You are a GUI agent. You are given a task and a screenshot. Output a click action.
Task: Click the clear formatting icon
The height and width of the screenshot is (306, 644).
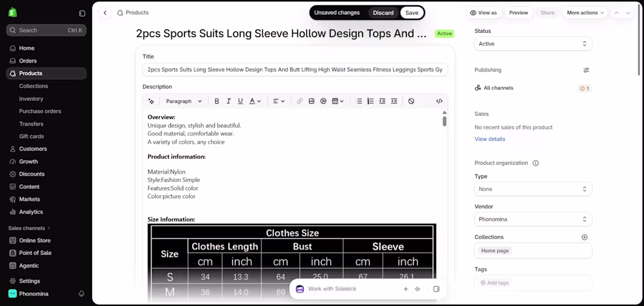[x=411, y=101]
